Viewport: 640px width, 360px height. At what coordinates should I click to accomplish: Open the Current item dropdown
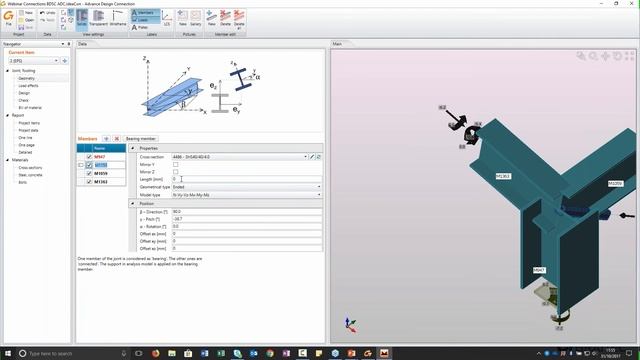pyautogui.click(x=56, y=61)
